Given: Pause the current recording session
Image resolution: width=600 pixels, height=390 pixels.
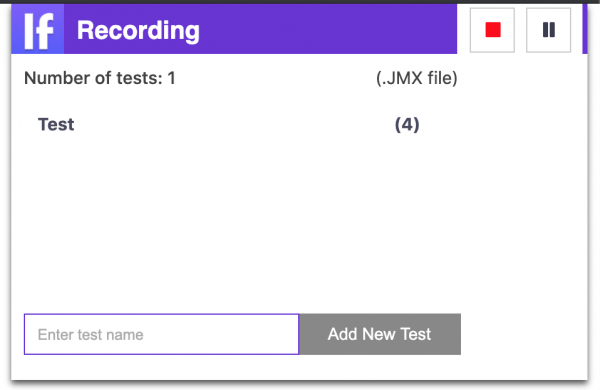Looking at the screenshot, I should tap(548, 30).
